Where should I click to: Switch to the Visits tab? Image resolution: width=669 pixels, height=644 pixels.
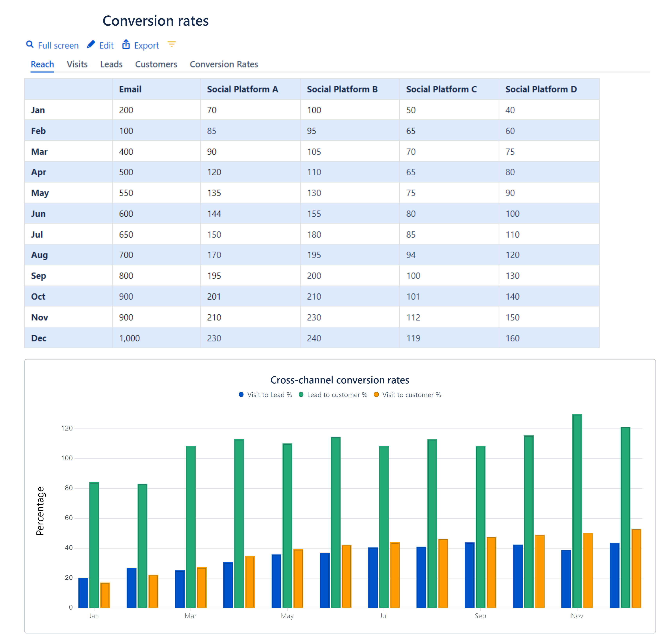77,64
